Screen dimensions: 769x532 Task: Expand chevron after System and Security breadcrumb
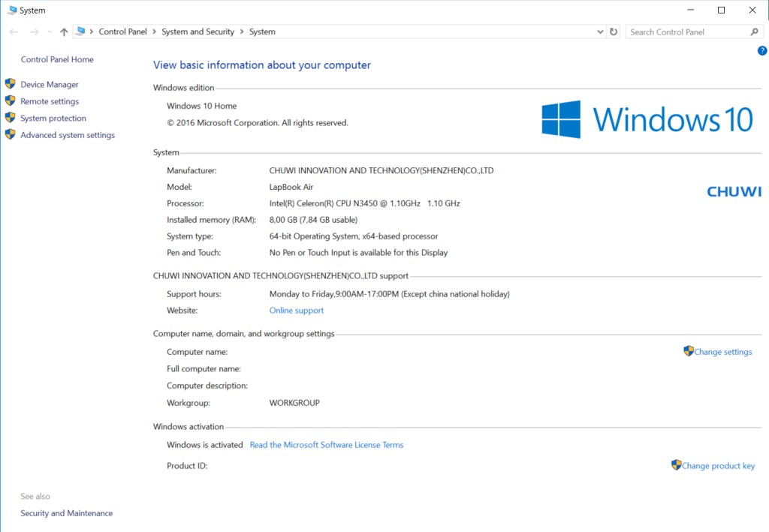(241, 32)
